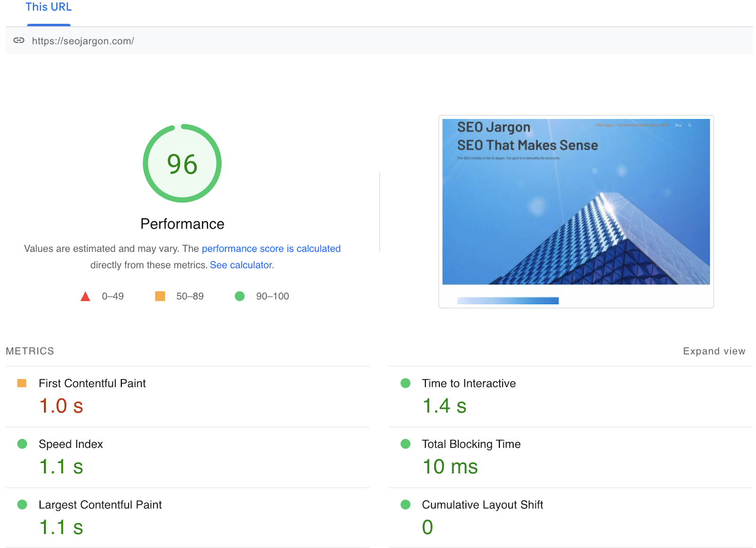
Task: Select the This URL tab
Action: click(49, 8)
